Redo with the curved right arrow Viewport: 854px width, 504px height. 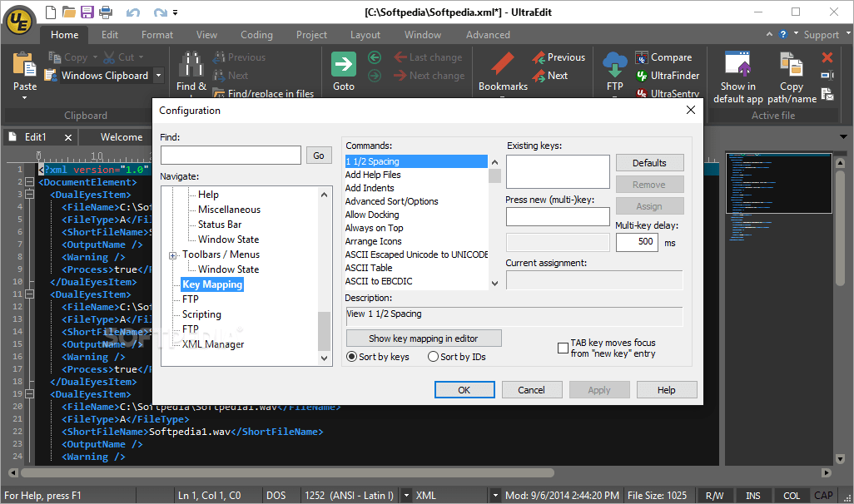click(x=160, y=12)
